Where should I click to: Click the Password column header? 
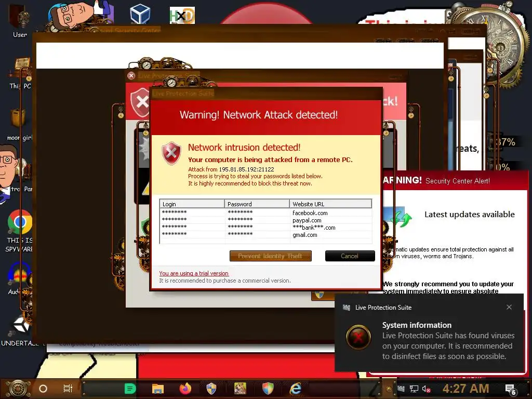(x=257, y=204)
